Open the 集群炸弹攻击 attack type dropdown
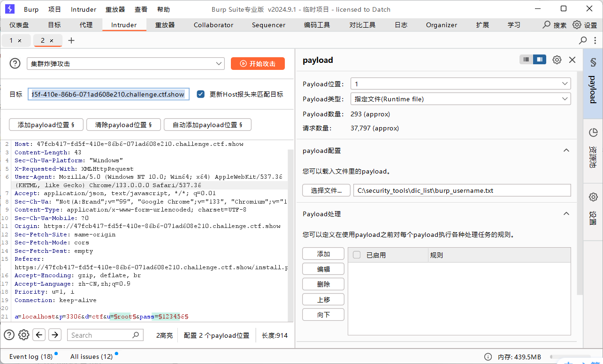This screenshot has width=603, height=364. coord(126,63)
